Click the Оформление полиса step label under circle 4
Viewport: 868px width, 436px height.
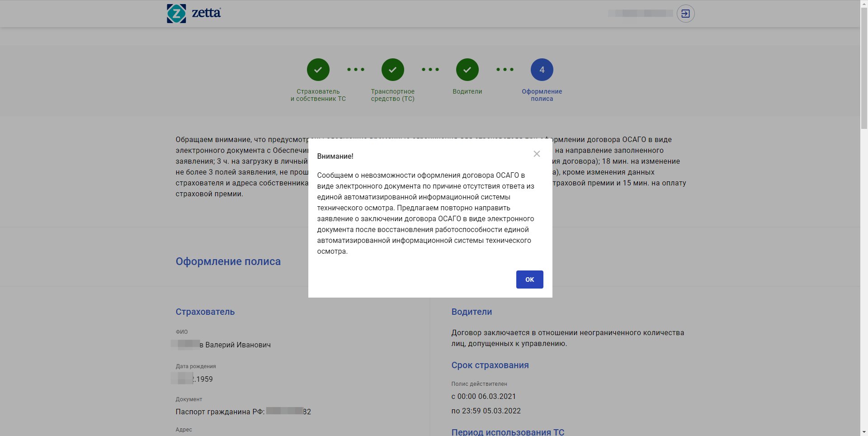coord(542,95)
